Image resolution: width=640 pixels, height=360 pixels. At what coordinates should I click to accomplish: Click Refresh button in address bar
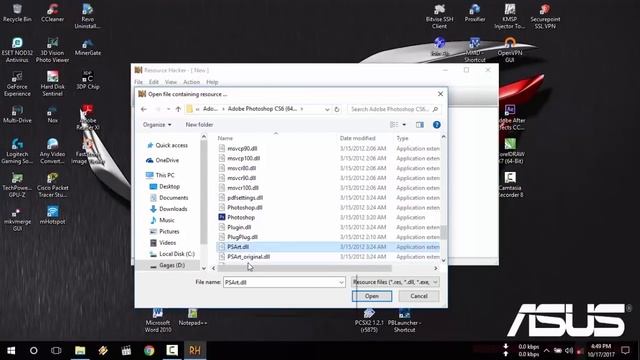[x=337, y=109]
